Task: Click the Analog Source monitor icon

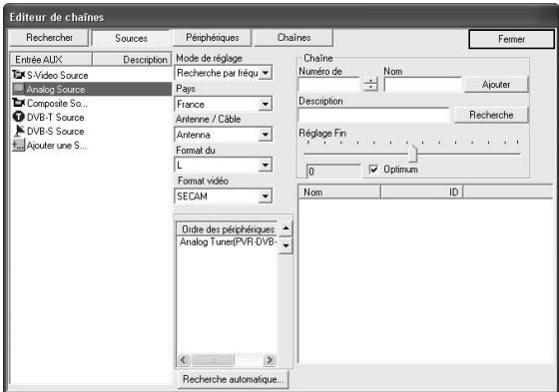Action: (19, 89)
